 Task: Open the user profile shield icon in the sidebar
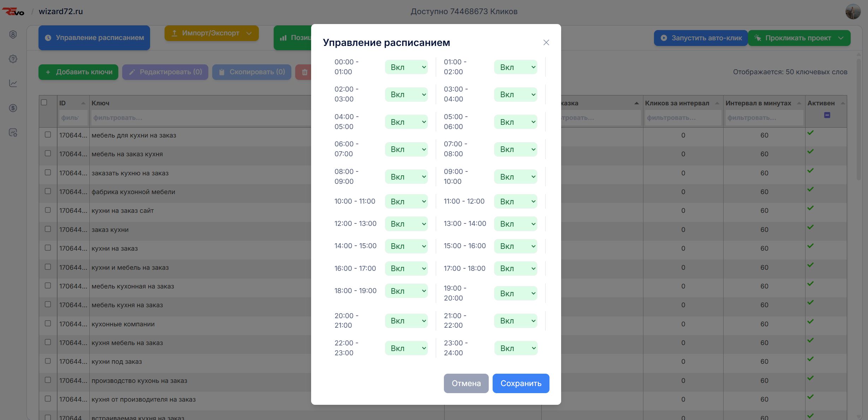(x=13, y=34)
